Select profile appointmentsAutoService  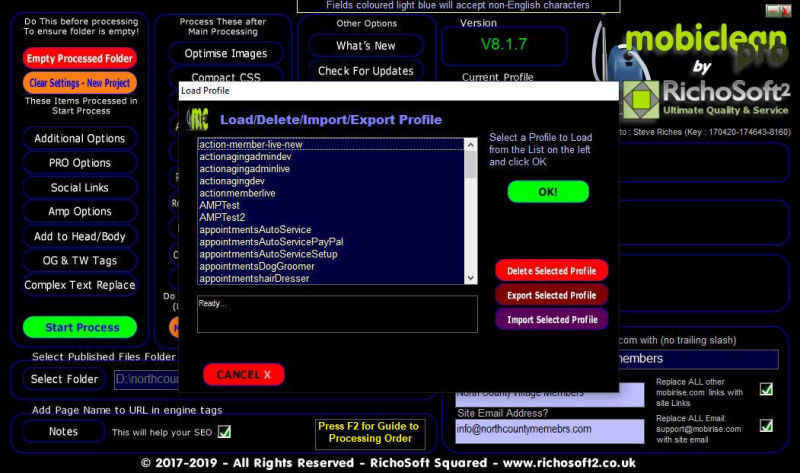pos(331,230)
